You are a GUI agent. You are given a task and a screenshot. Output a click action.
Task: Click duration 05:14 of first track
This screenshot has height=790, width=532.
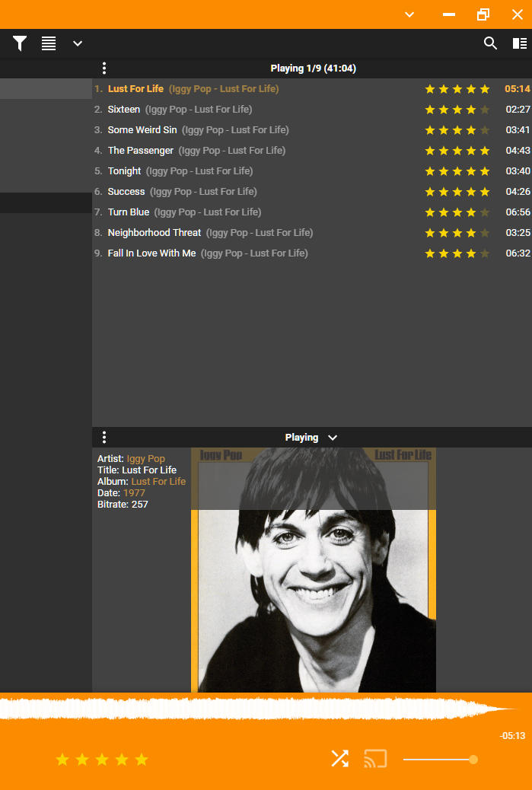point(518,89)
